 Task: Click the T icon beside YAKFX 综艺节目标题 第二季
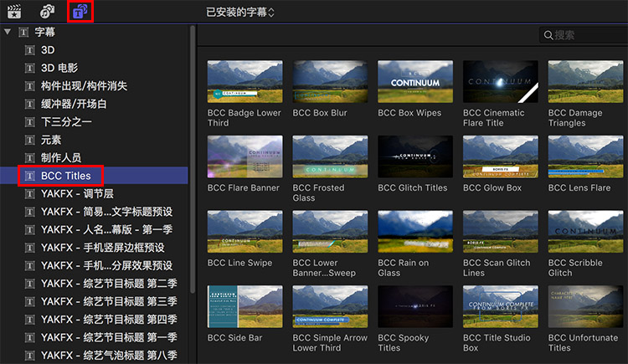pyautogui.click(x=29, y=284)
